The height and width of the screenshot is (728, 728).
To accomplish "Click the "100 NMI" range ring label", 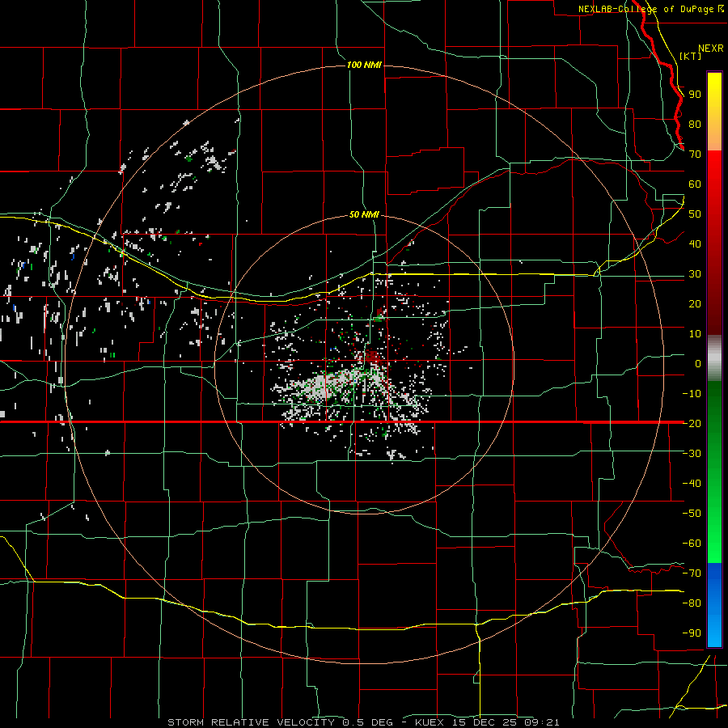I will click(x=364, y=65).
